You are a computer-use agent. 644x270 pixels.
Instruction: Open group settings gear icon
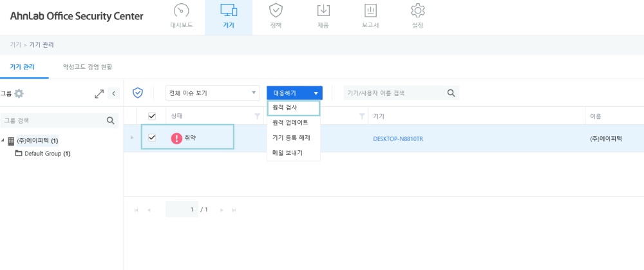coord(19,93)
